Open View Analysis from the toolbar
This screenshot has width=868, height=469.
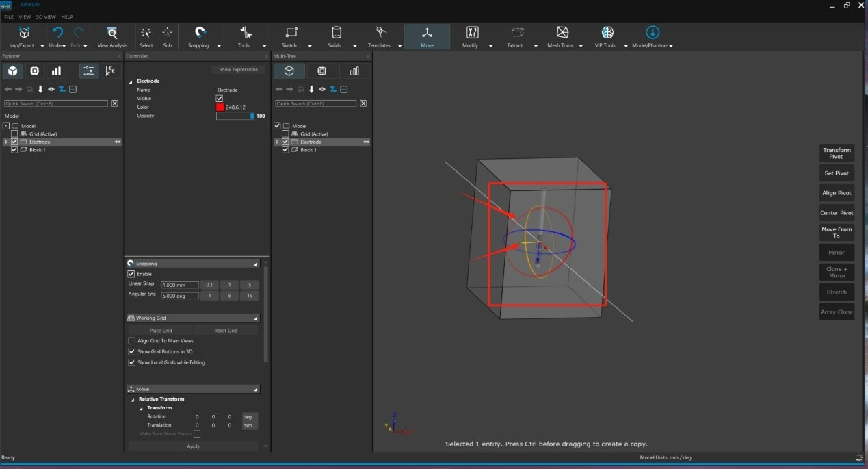pyautogui.click(x=112, y=33)
